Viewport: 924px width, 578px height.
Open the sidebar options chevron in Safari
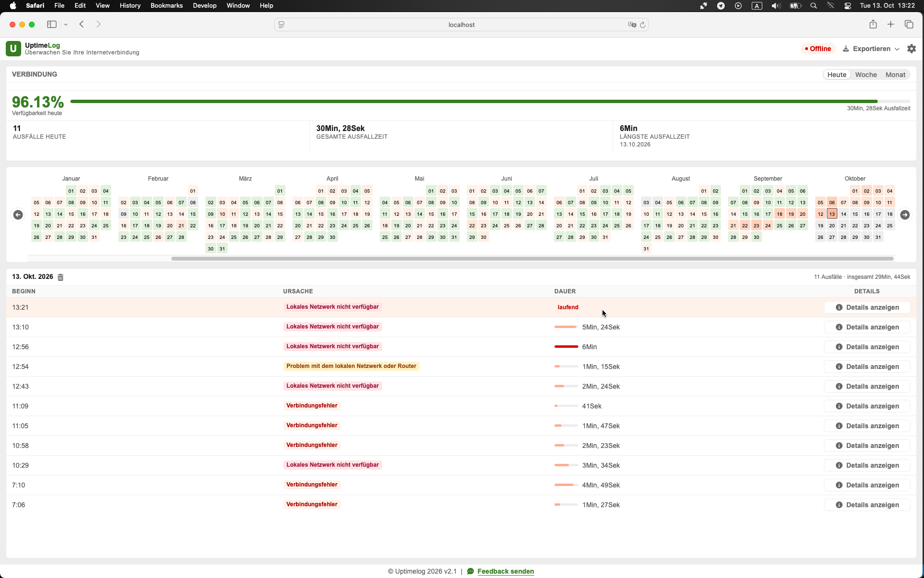point(66,25)
